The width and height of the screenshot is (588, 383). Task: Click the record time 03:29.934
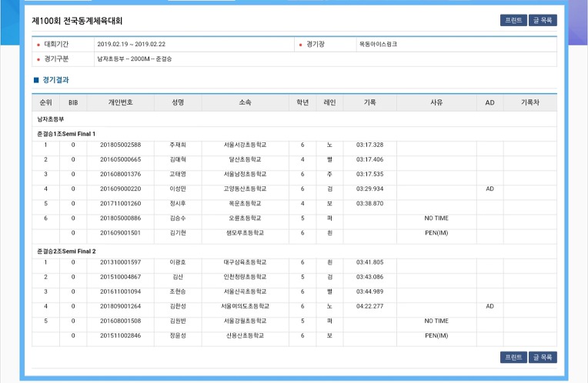pyautogui.click(x=369, y=188)
